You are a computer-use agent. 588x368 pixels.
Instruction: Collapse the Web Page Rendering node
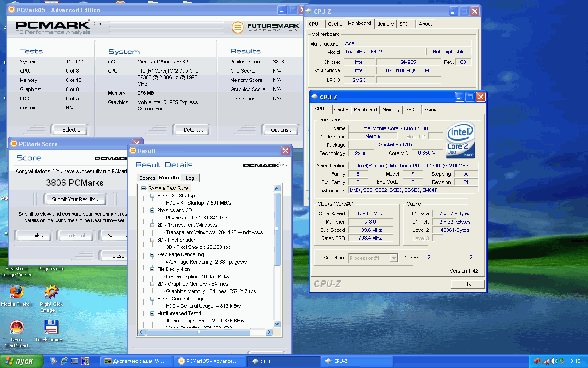pos(153,254)
